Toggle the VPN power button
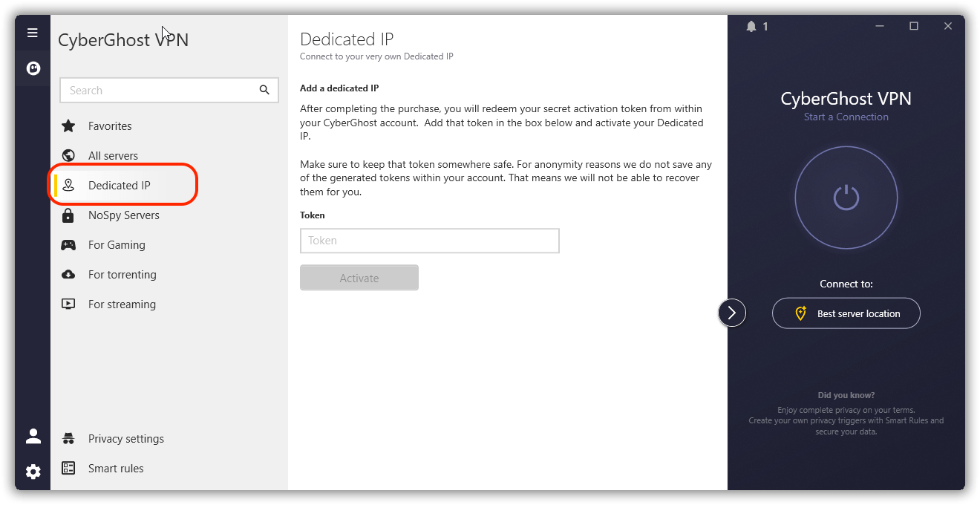 (x=846, y=198)
